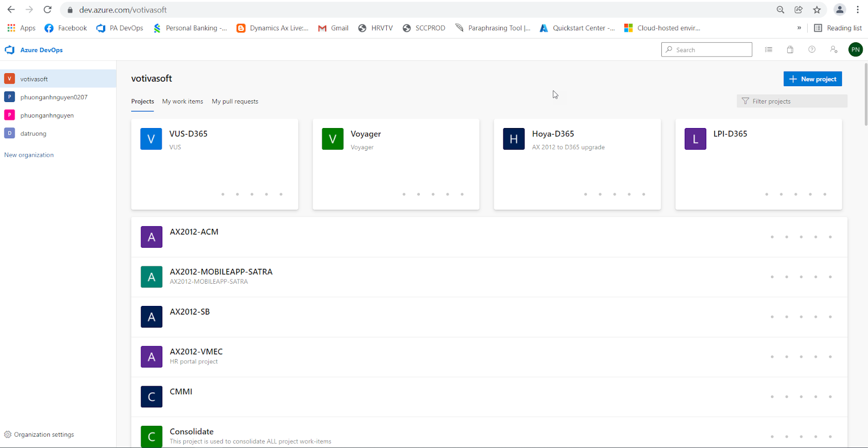Open the Reading list

click(838, 28)
